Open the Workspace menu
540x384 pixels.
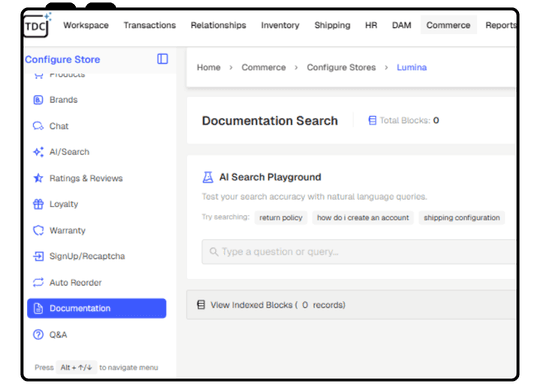(86, 25)
